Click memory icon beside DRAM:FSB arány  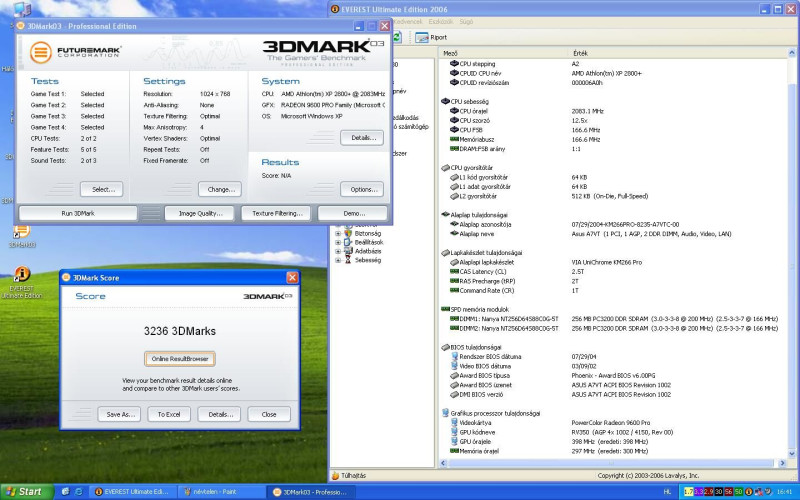(x=454, y=148)
